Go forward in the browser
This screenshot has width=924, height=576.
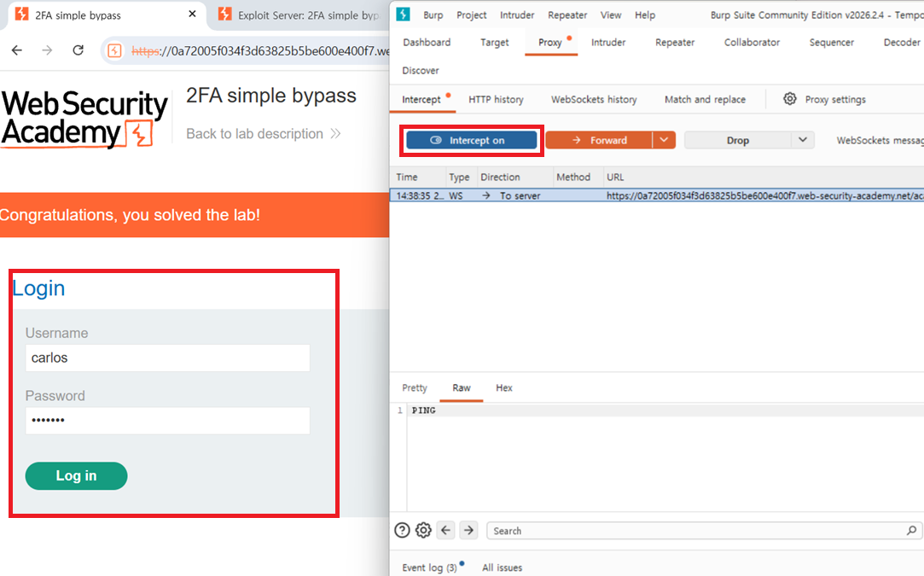47,50
